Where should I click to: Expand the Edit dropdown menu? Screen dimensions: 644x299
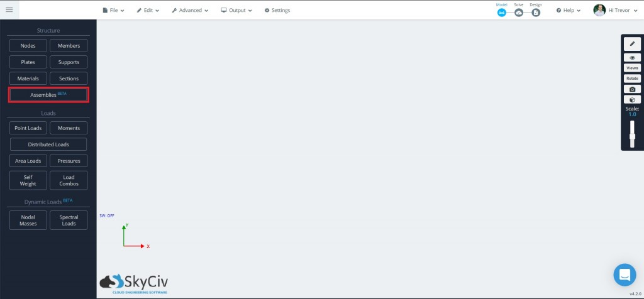148,10
